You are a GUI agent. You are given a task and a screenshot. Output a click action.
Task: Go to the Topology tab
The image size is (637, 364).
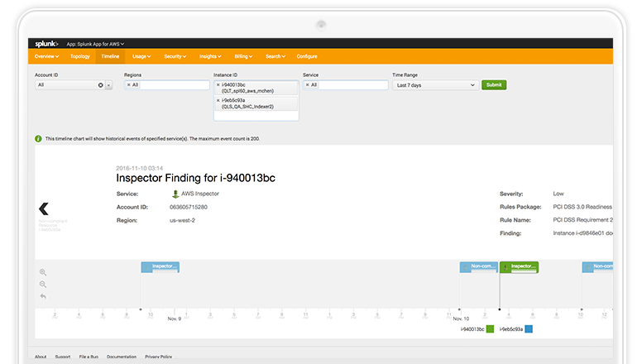80,56
